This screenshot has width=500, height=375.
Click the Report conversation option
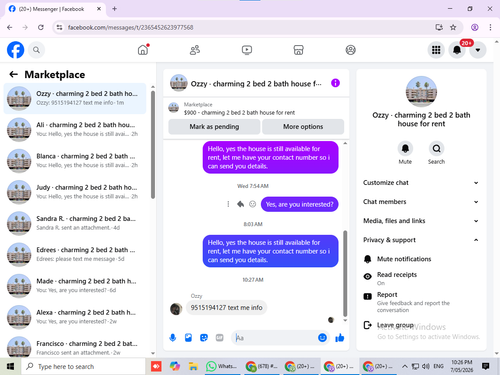tap(421, 302)
